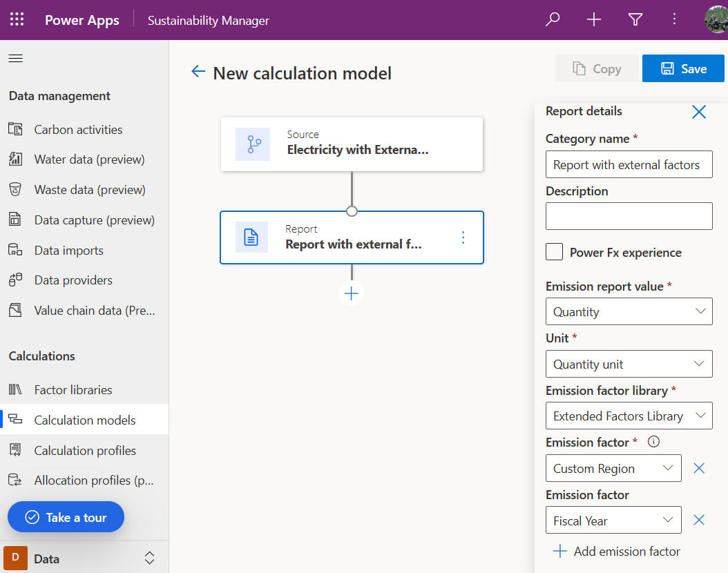The height and width of the screenshot is (573, 728).
Task: Collapse the sidebar with hamburger icon
Action: click(x=16, y=58)
